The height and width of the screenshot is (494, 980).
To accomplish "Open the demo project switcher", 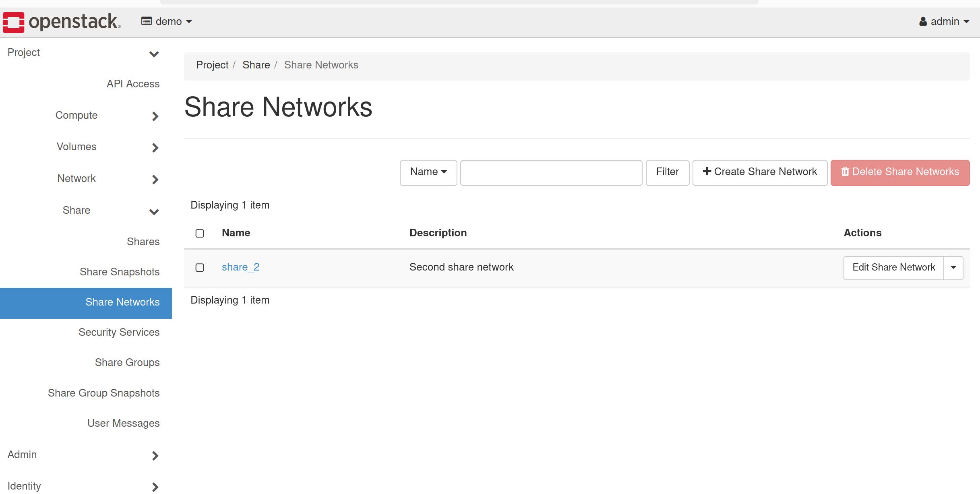I will (167, 21).
